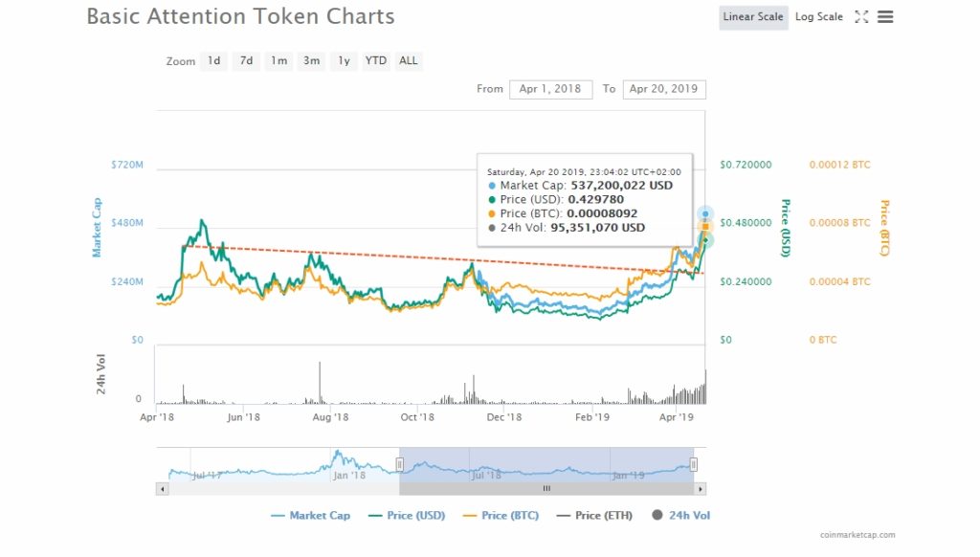Click the fullscreen expand icon

(859, 16)
